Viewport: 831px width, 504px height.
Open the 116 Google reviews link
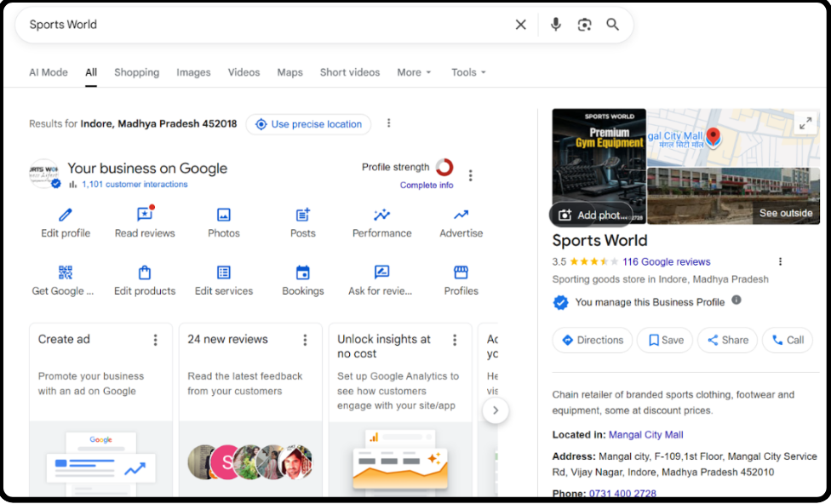pos(666,262)
